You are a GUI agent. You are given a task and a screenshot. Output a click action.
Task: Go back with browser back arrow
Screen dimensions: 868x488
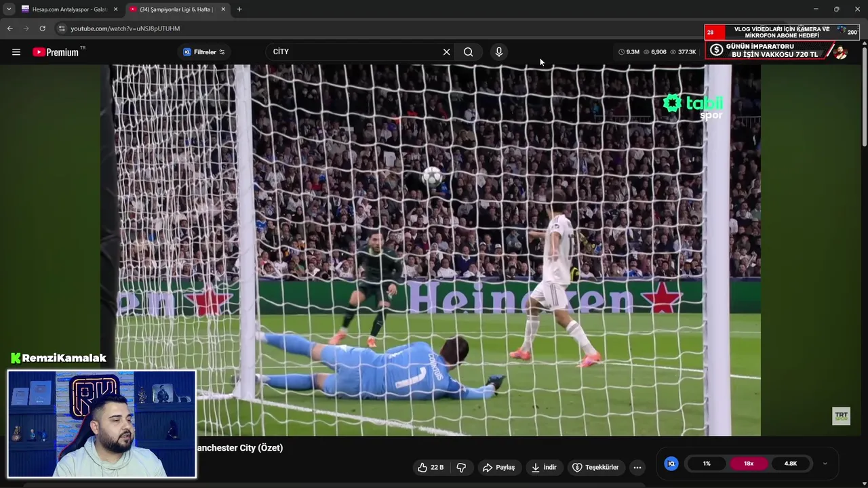tap(9, 28)
